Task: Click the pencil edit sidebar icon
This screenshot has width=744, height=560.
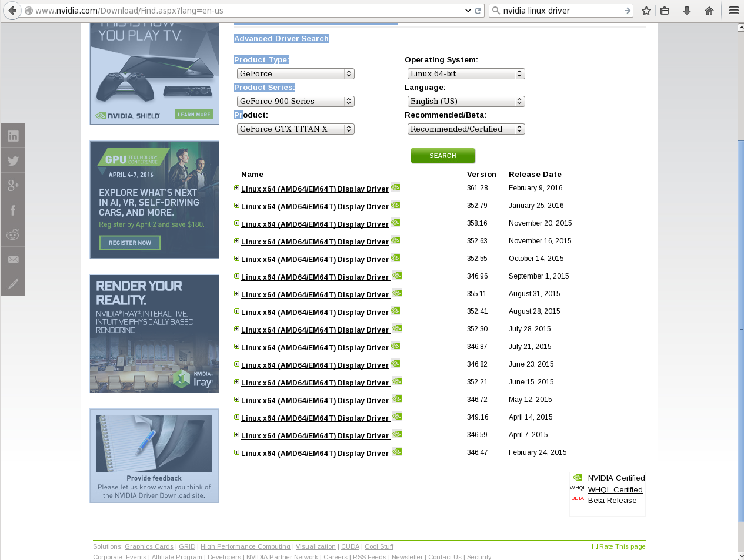Action: click(x=13, y=284)
